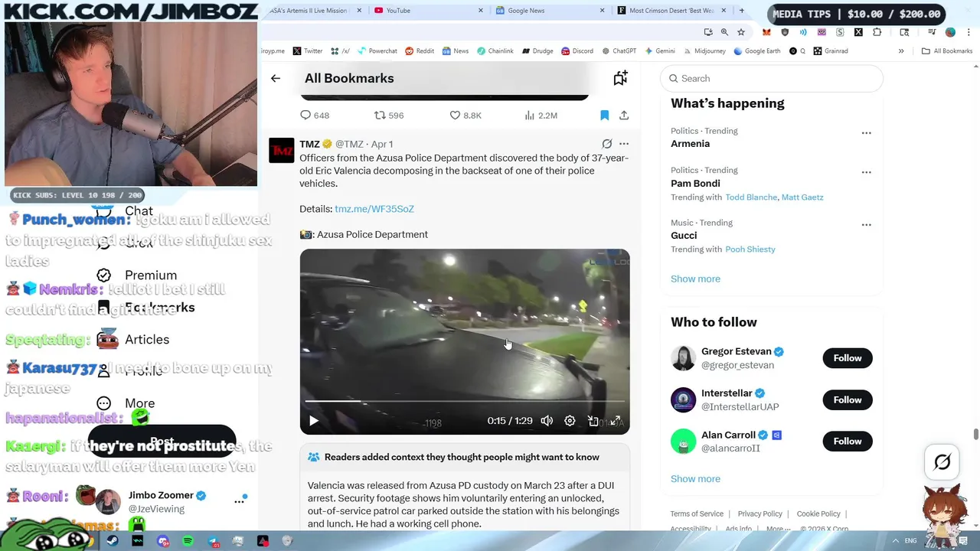Open the Google Earth bookmark bar shortcut
The width and height of the screenshot is (980, 551).
[756, 51]
